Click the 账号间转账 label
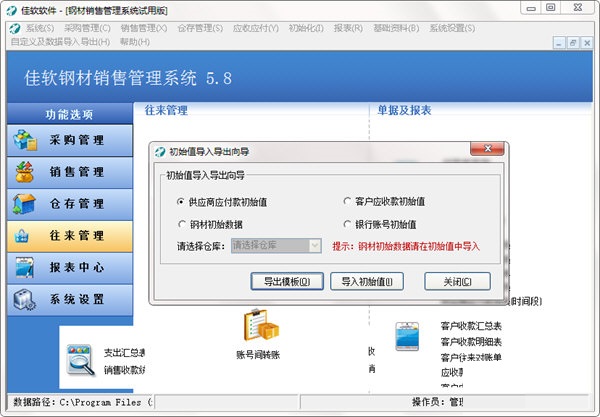600x417 pixels. tap(258, 355)
